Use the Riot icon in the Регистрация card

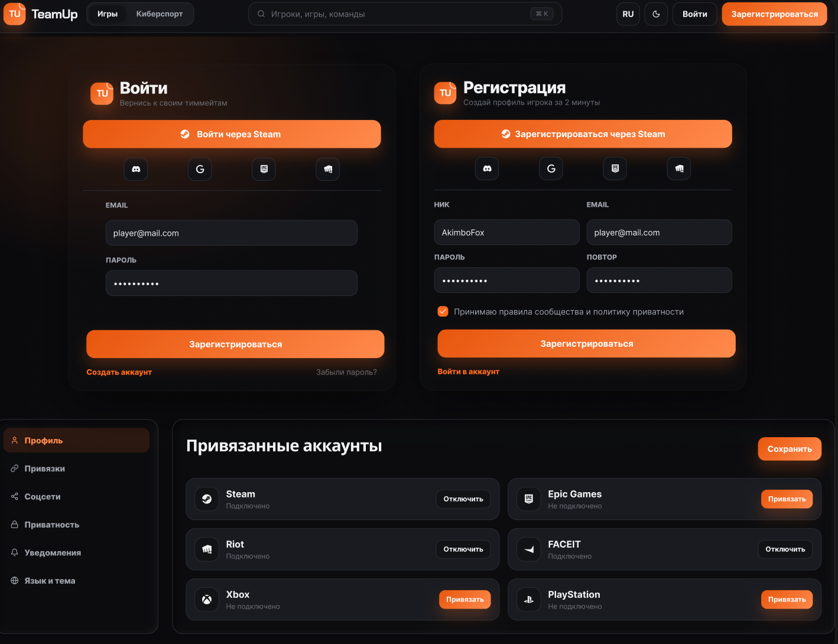[x=679, y=168]
